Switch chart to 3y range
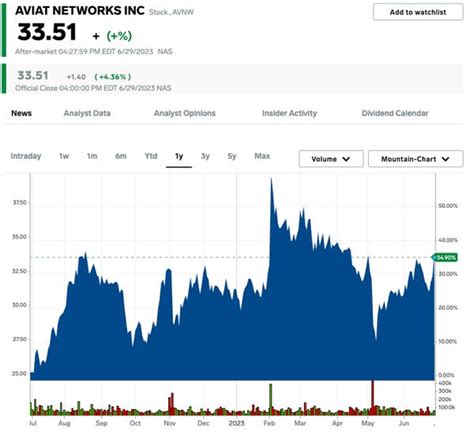 [x=205, y=156]
